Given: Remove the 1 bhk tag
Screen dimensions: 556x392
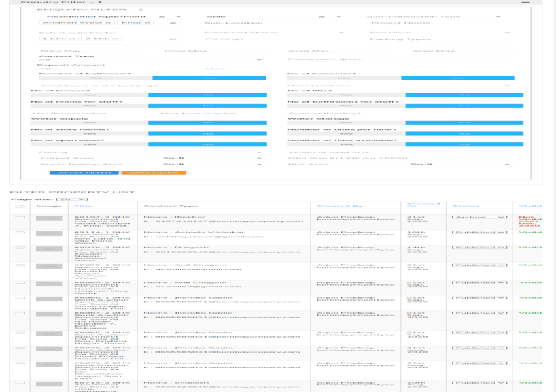Looking at the screenshot, I should (73, 39).
